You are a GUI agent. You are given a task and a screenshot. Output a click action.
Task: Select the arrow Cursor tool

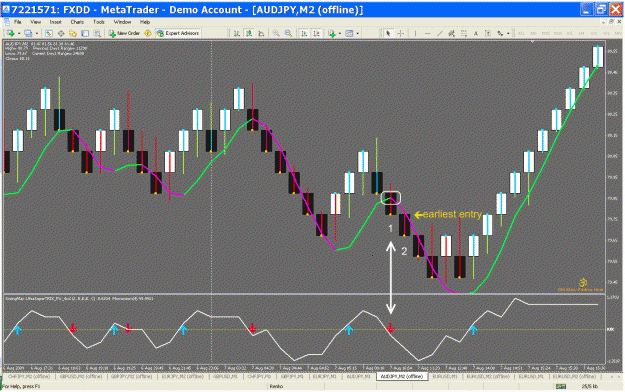388,33
